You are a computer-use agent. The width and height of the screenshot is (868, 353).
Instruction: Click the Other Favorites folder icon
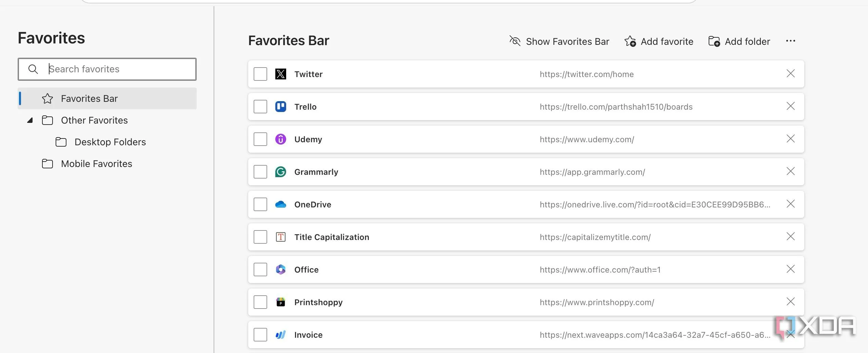point(47,120)
